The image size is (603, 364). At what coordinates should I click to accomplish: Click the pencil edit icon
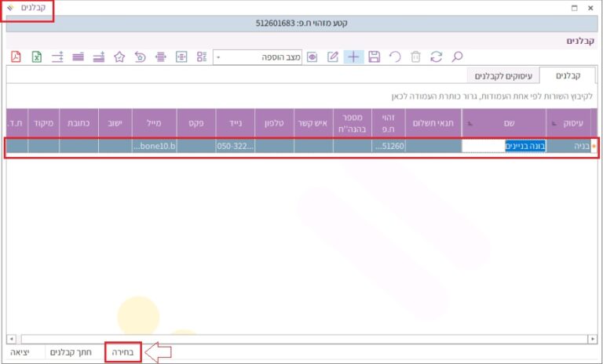point(333,56)
